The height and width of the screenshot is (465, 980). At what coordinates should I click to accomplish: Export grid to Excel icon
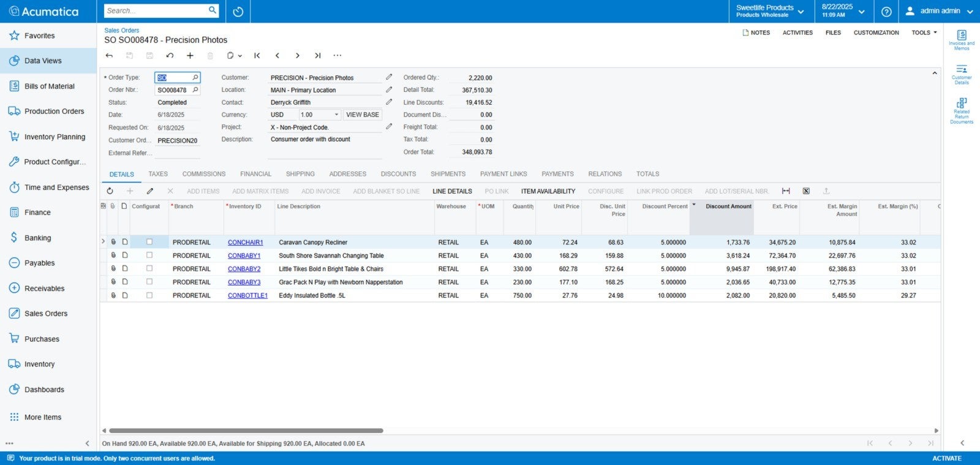tap(806, 191)
